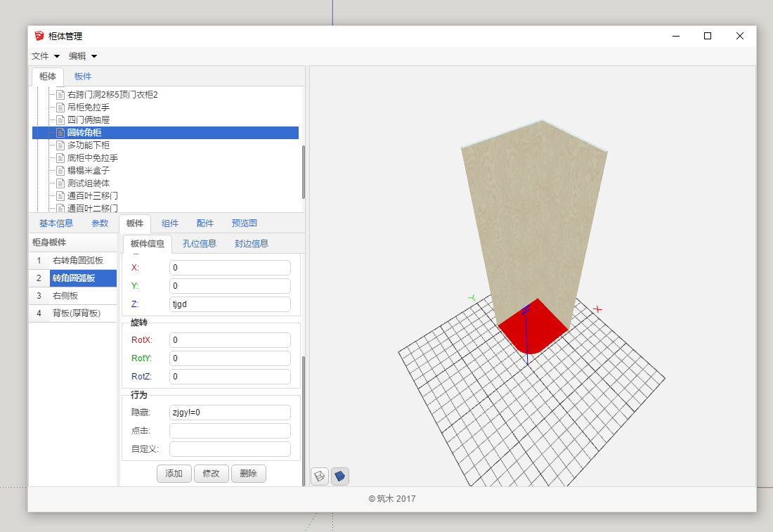The image size is (773, 532).
Task: Click the 修改 button
Action: point(211,474)
